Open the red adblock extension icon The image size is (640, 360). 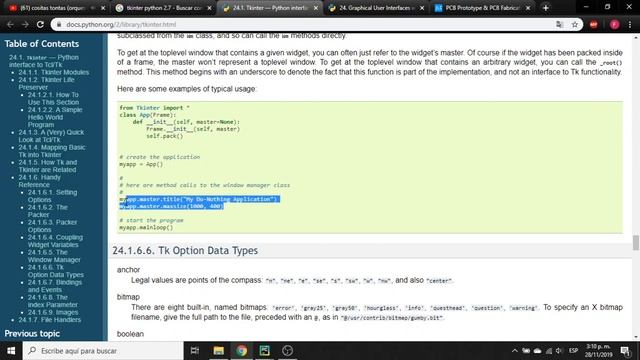coord(594,24)
